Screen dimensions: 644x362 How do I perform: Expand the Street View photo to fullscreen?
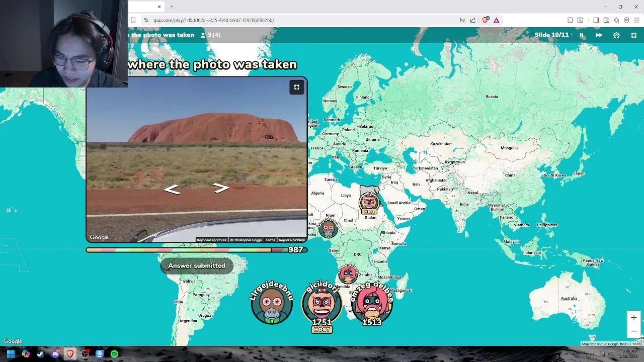pos(297,87)
